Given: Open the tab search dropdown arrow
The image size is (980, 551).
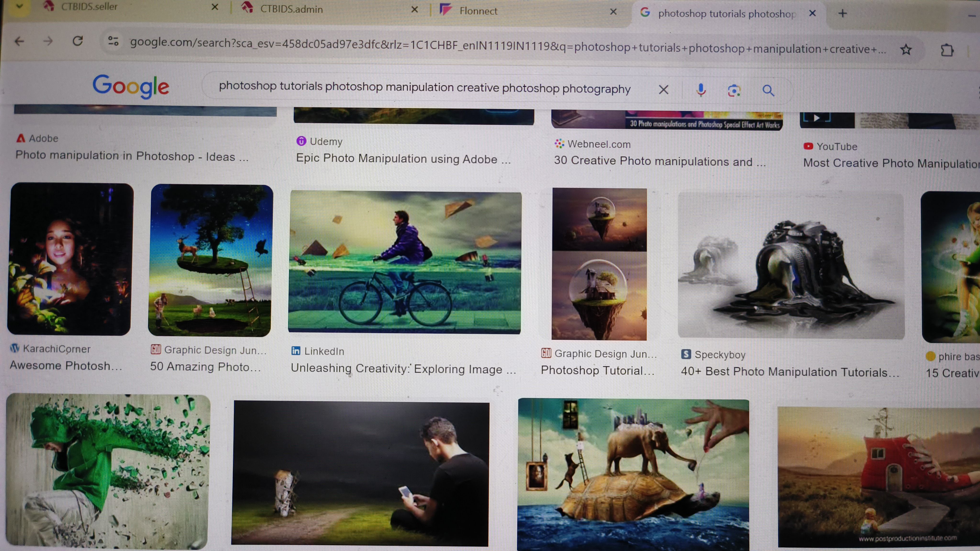Looking at the screenshot, I should [19, 6].
